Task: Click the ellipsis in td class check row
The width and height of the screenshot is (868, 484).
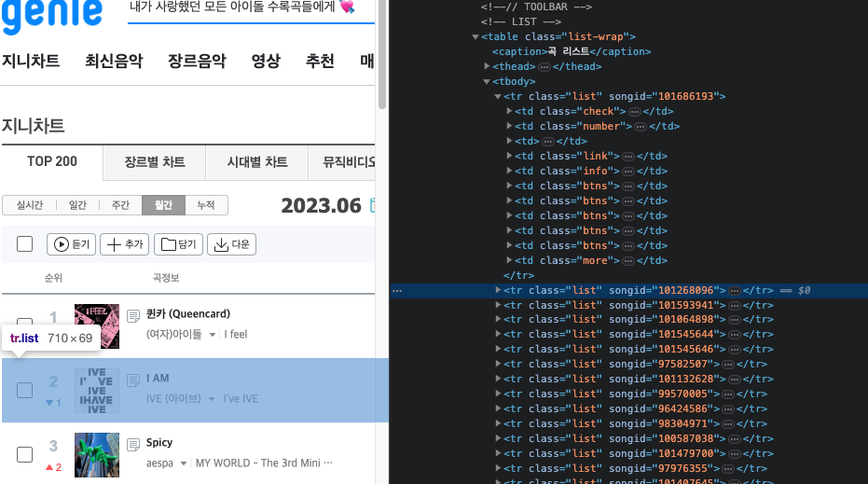Action: pos(634,112)
